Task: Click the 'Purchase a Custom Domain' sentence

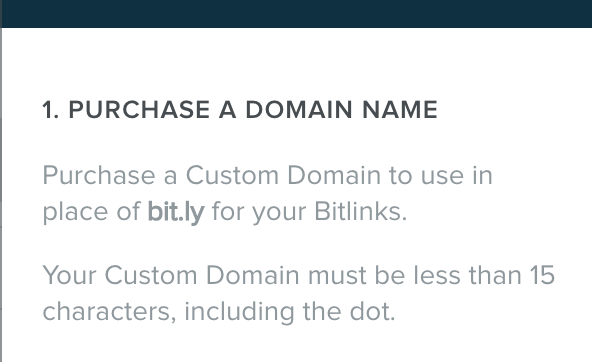Action: point(268,193)
